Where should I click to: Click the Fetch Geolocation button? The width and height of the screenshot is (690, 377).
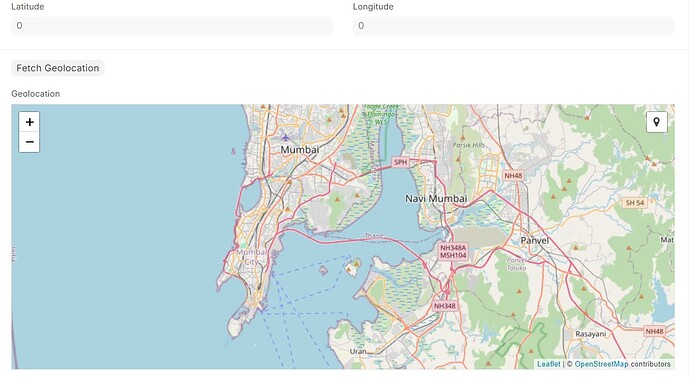pyautogui.click(x=58, y=68)
